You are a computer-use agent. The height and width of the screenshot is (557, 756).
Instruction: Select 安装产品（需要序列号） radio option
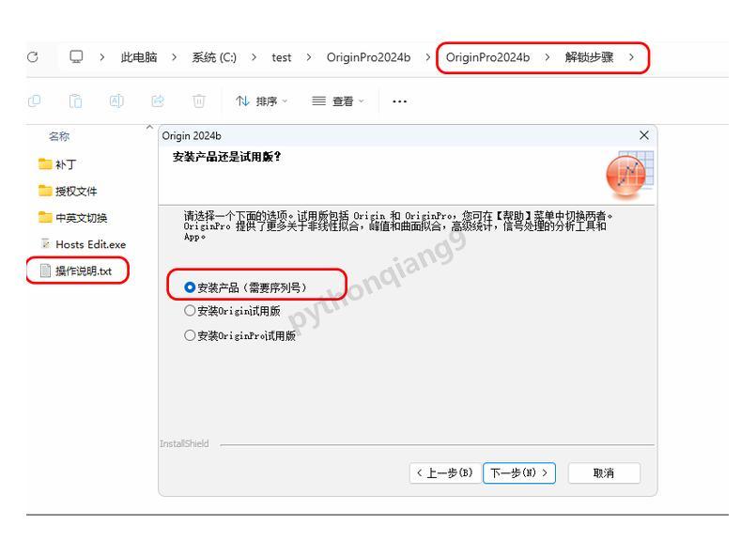coord(190,287)
